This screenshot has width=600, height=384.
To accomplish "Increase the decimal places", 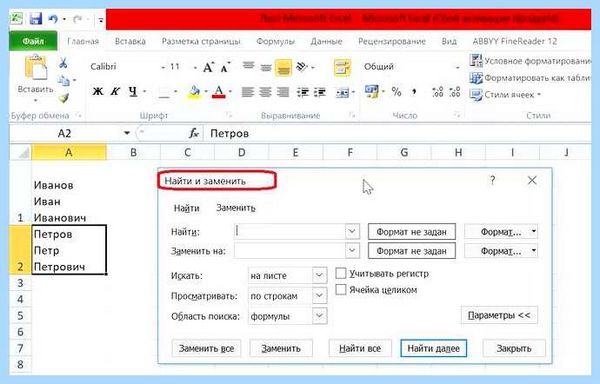I will pyautogui.click(x=437, y=92).
